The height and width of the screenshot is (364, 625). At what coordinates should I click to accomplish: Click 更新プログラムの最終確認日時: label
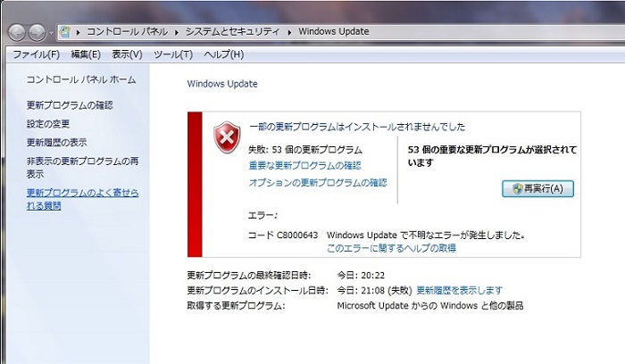[x=249, y=275]
